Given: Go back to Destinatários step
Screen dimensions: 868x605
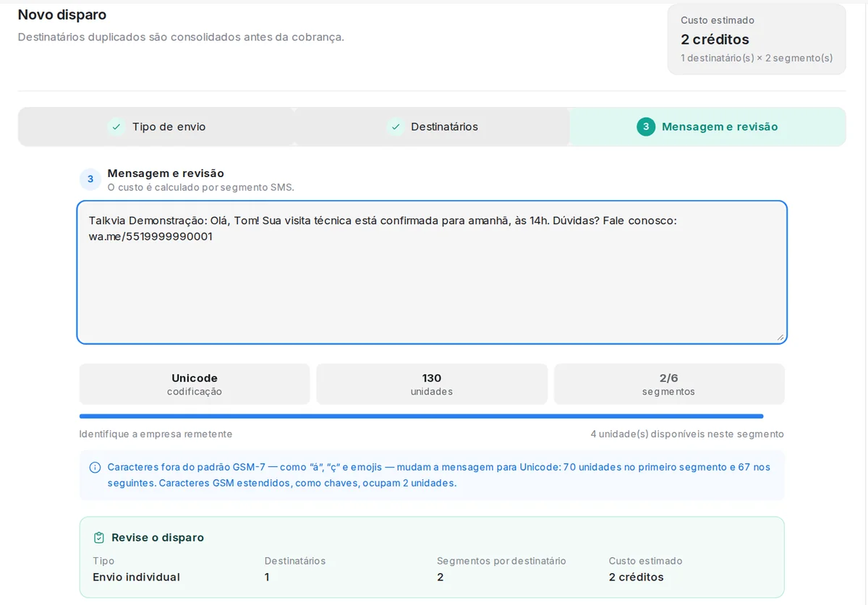Looking at the screenshot, I should pos(433,126).
